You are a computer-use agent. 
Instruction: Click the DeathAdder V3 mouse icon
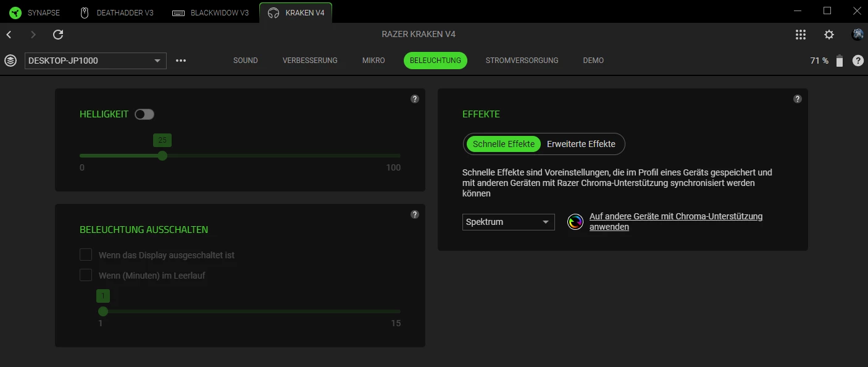pyautogui.click(x=86, y=12)
